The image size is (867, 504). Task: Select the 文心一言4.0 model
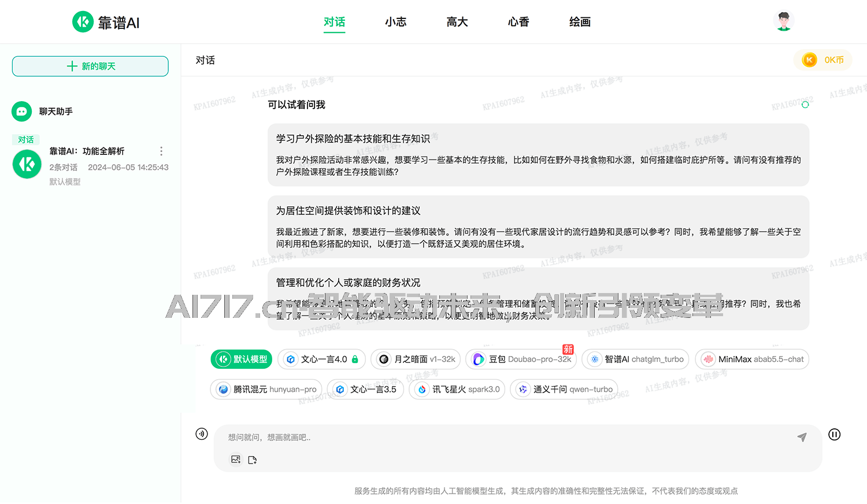tap(322, 359)
